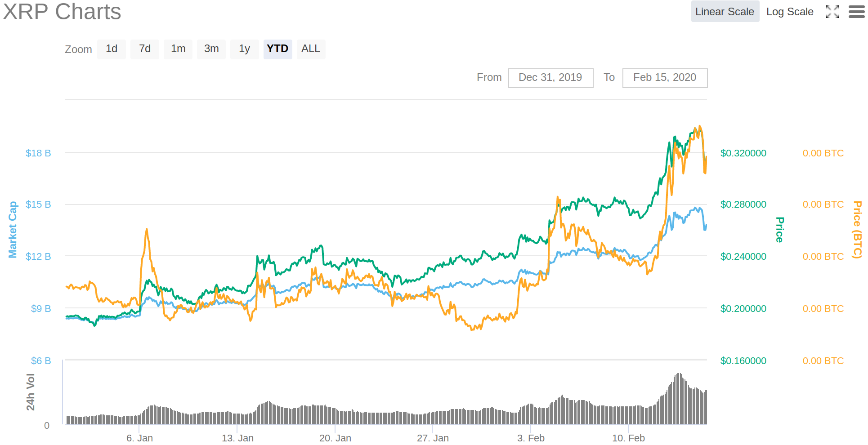868x445 pixels.
Task: Click the $18 B axis label
Action: [x=38, y=153]
